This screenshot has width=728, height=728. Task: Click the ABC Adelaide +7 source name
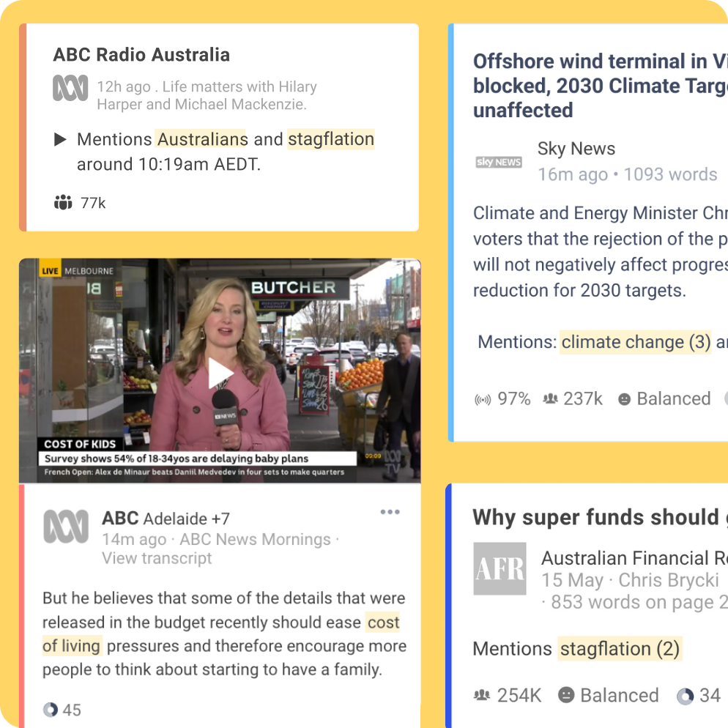tap(166, 518)
